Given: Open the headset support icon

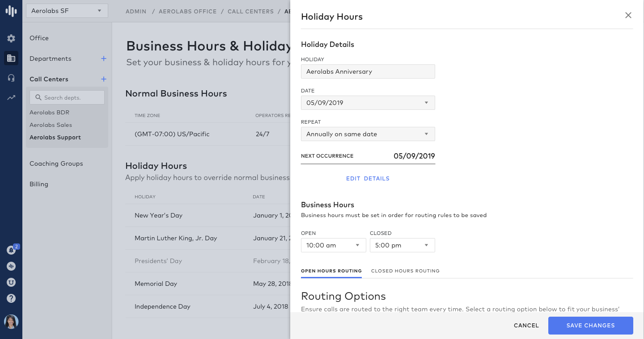Looking at the screenshot, I should tap(11, 78).
